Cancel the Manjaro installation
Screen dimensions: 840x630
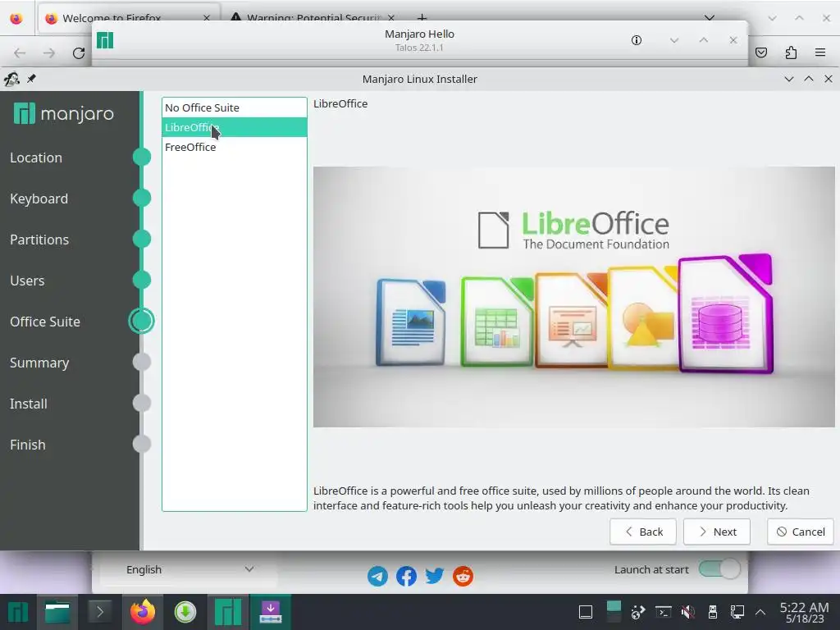[x=801, y=532]
